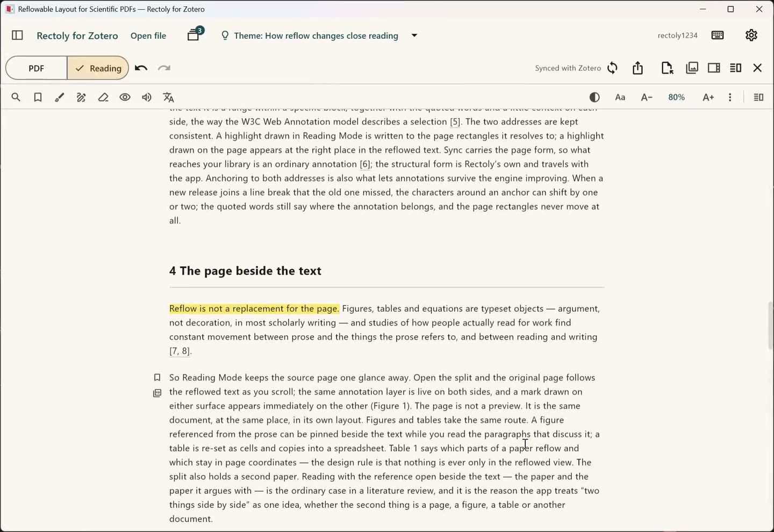
Task: Switch to PDF view mode
Action: [37, 68]
